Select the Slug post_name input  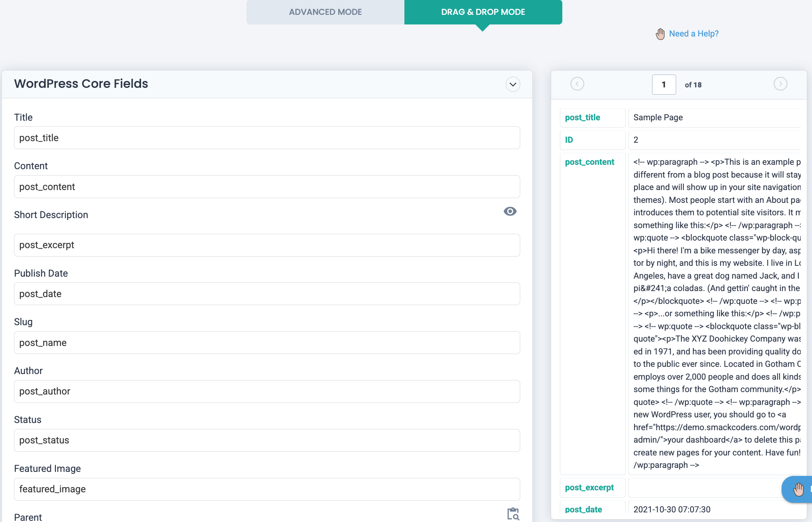click(x=267, y=343)
